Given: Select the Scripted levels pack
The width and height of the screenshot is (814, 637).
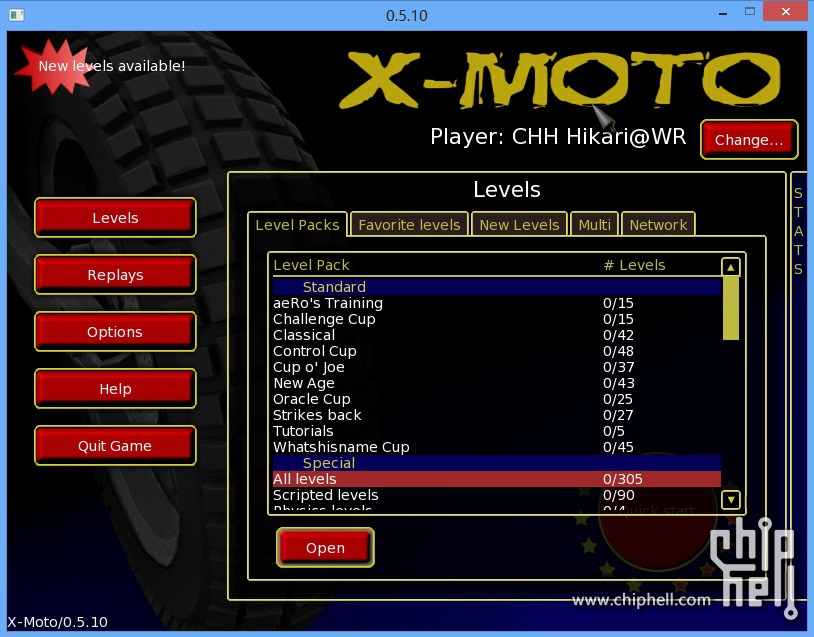Looking at the screenshot, I should pyautogui.click(x=497, y=495).
